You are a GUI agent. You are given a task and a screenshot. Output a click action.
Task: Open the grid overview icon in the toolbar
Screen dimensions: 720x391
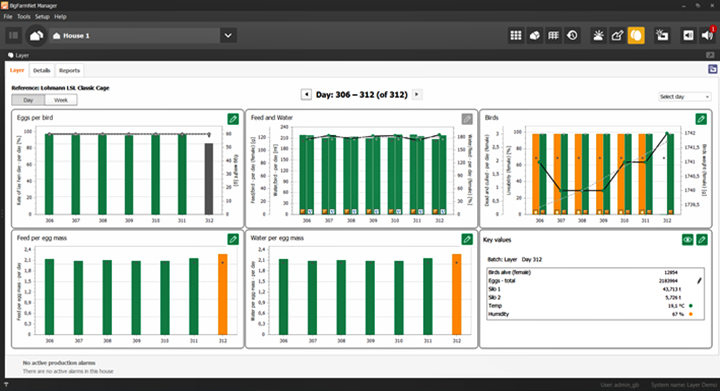pyautogui.click(x=516, y=35)
